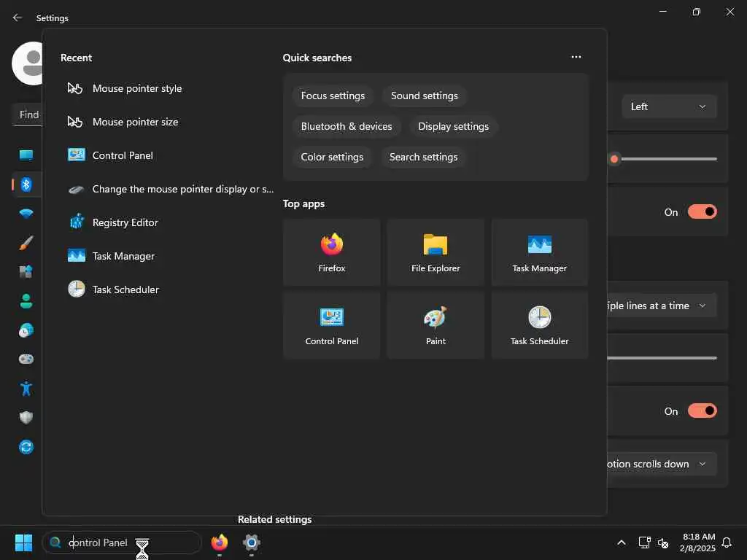
Task: Open Mouse pointer style from Recent
Action: (167, 88)
